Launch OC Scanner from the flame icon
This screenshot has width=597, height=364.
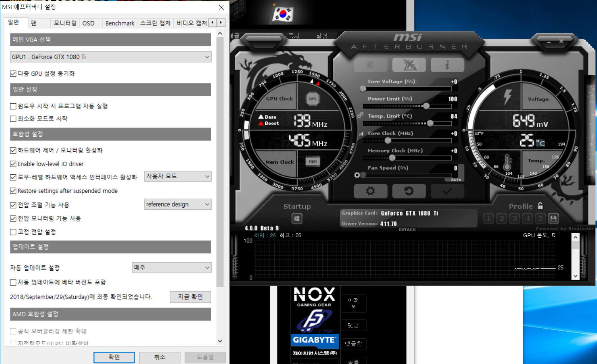408,65
